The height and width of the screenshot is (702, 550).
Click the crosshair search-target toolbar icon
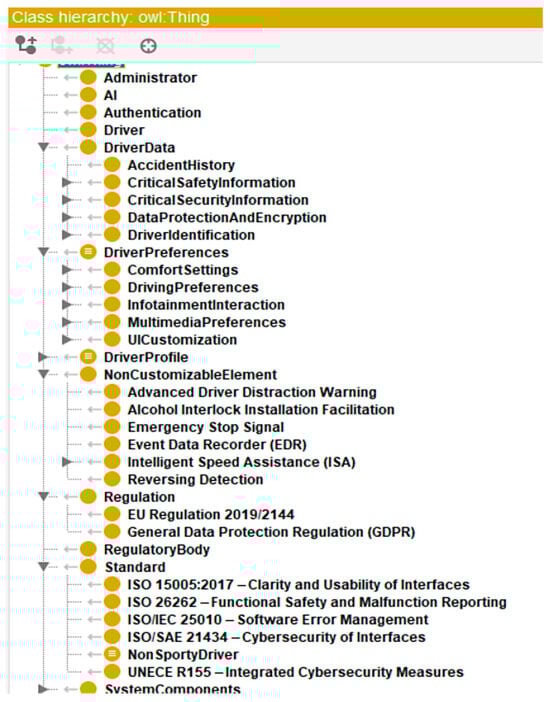(x=149, y=46)
